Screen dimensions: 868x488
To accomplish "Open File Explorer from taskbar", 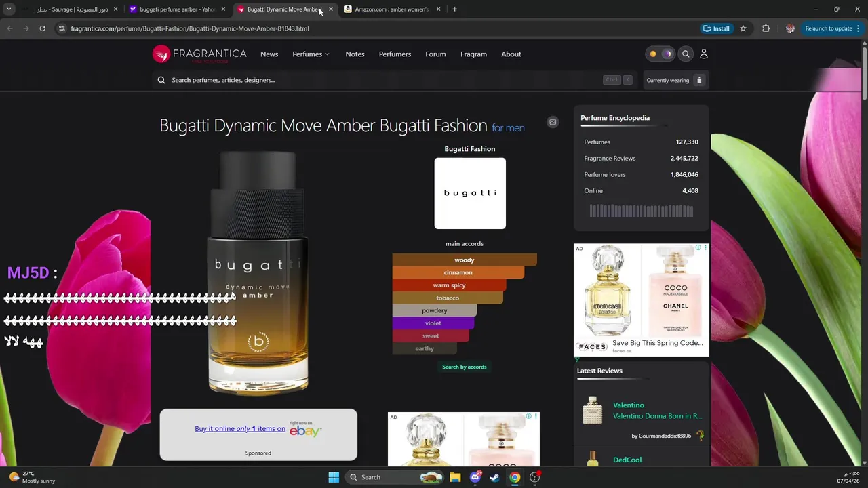I will click(455, 477).
